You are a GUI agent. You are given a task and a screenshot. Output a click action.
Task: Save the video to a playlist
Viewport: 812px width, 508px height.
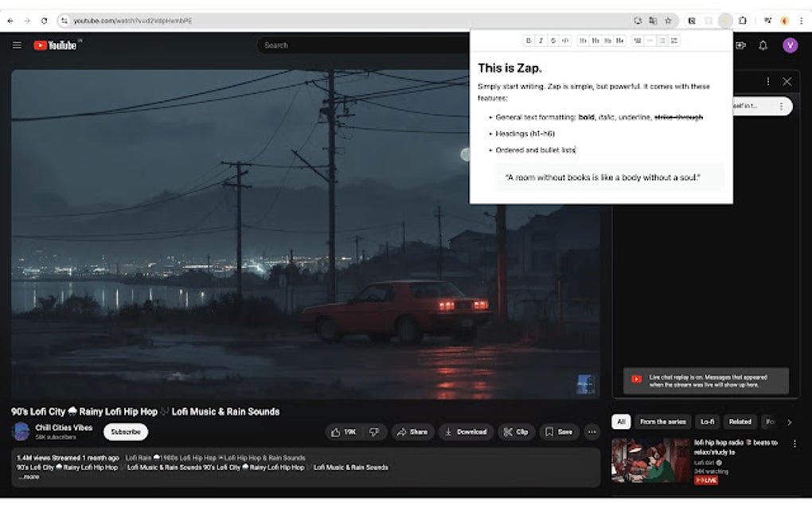click(x=560, y=432)
